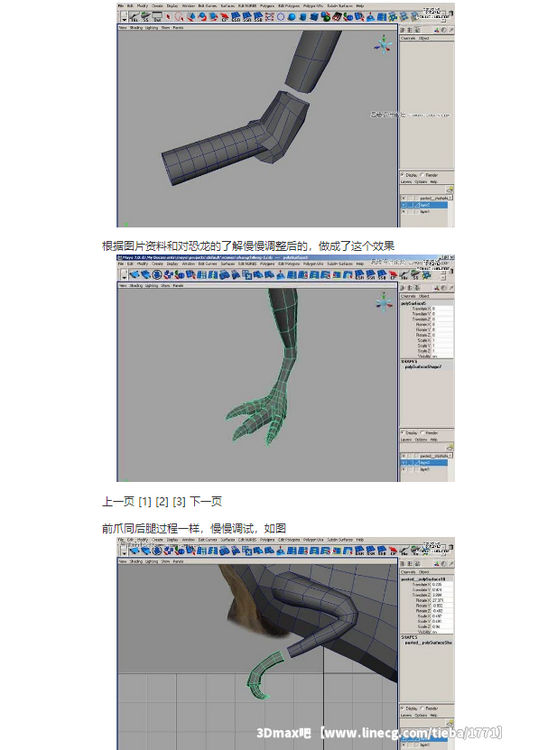Toggle visibility of layer1 in top Maya layer editor
This screenshot has width=538, height=750.
(404, 211)
